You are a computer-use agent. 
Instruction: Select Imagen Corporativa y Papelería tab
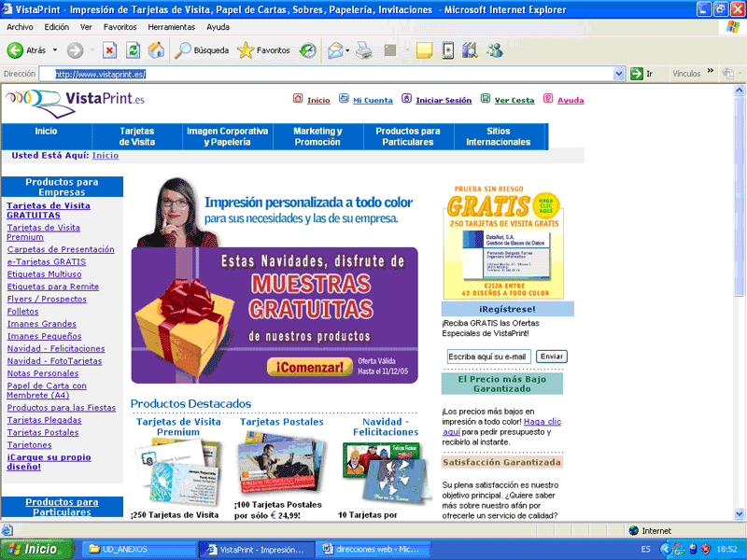click(227, 136)
